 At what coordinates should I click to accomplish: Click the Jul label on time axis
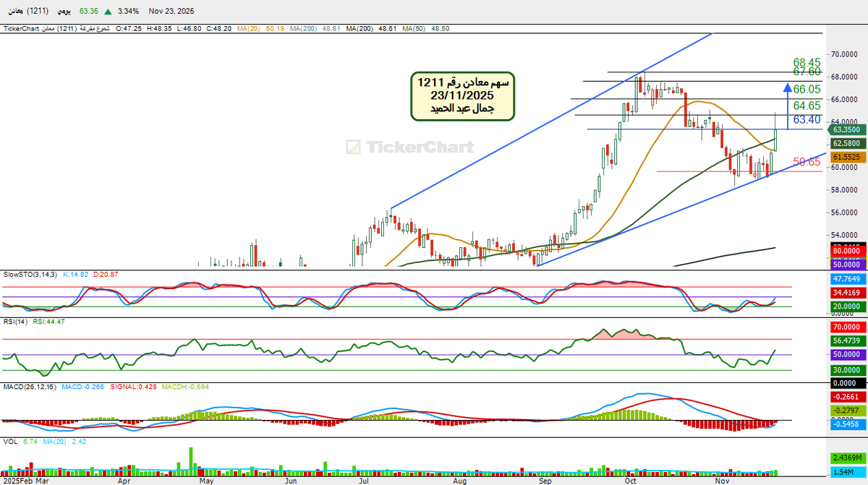tap(364, 480)
